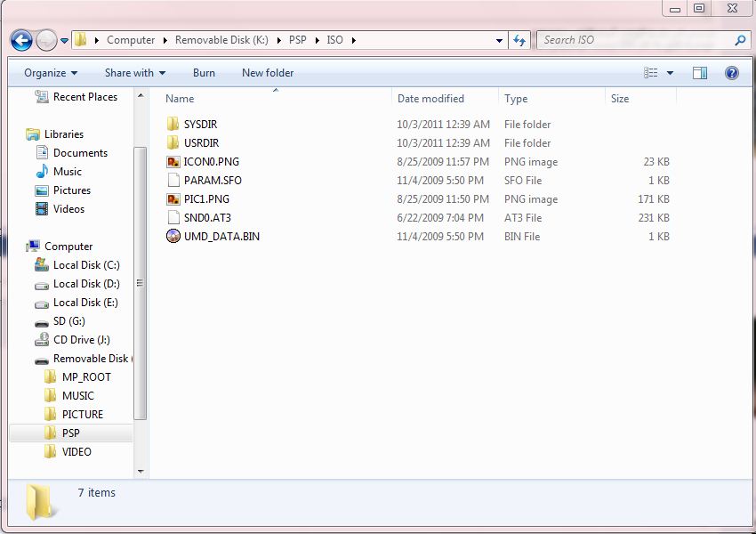Click Computer in the address path

(x=131, y=40)
